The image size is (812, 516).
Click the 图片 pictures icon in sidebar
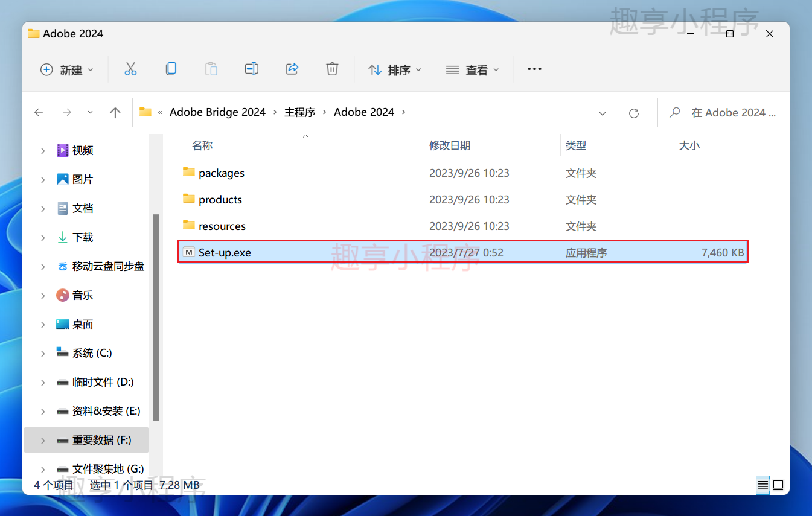coord(63,179)
